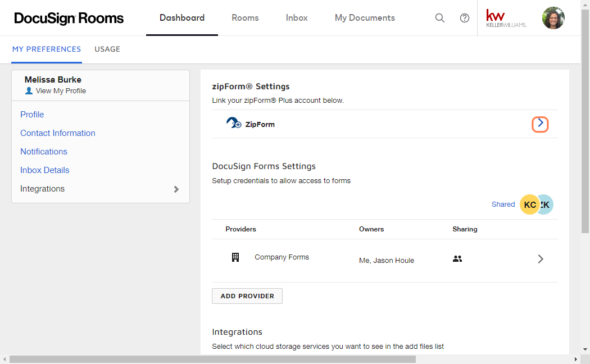Click the Sharing column header

click(465, 229)
